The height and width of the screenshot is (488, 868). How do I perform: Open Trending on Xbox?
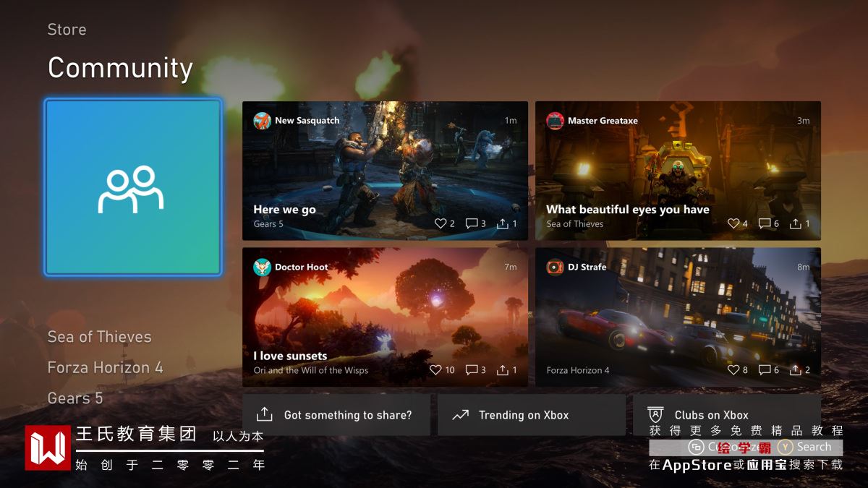(532, 415)
